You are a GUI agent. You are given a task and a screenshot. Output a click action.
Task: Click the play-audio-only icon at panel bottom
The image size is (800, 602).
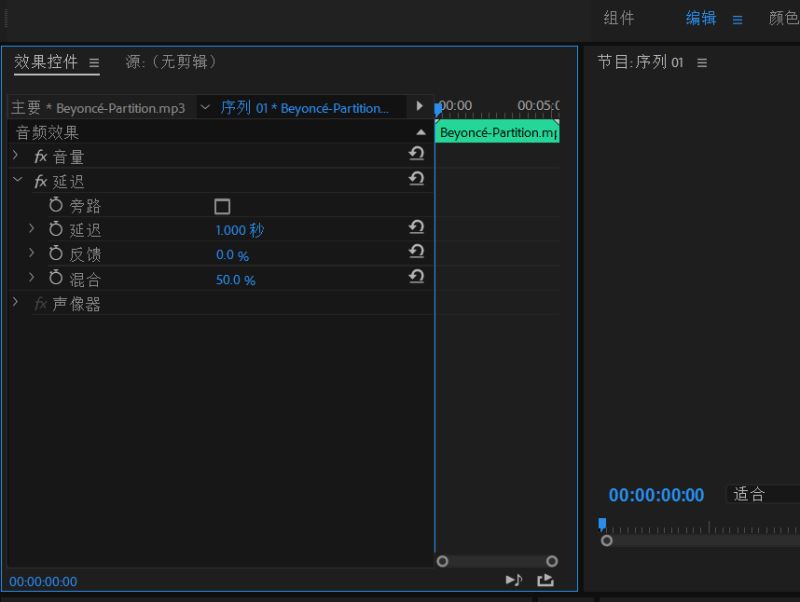tap(514, 580)
